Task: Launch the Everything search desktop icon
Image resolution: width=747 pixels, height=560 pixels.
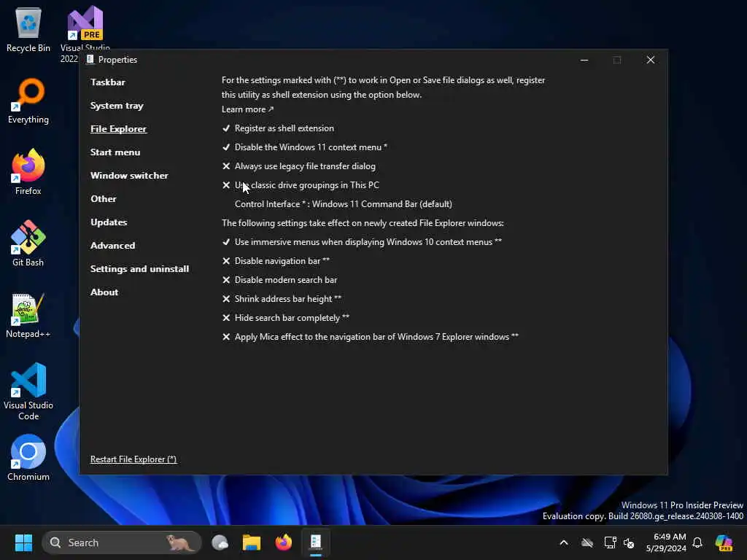Action: pyautogui.click(x=28, y=101)
